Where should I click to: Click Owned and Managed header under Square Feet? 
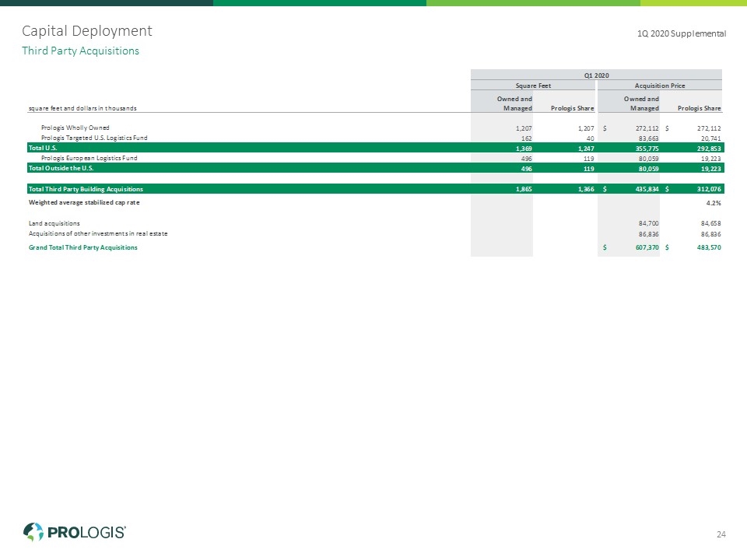click(514, 103)
